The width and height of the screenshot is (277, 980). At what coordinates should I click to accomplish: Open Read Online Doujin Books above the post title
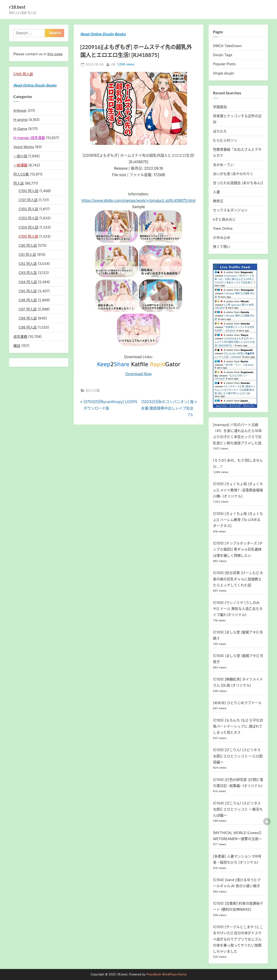tap(103, 34)
